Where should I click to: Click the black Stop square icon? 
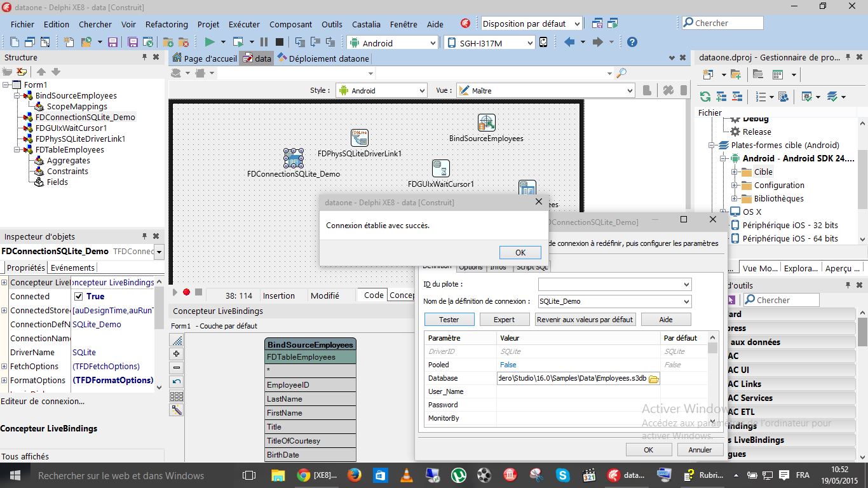pos(279,42)
